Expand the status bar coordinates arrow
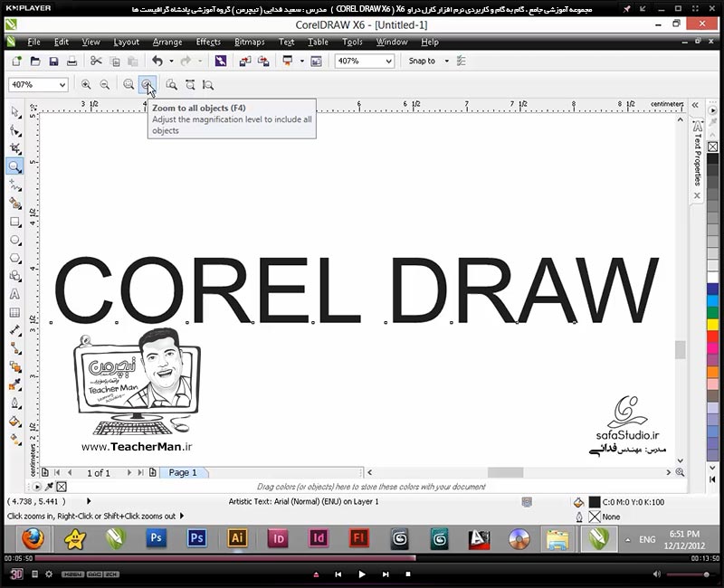Viewport: 724px width, 588px height. 89,501
